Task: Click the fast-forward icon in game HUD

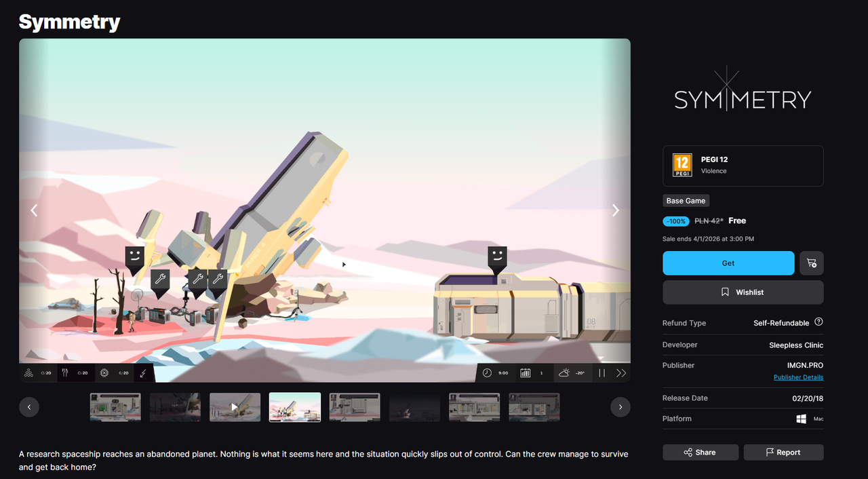Action: click(620, 373)
